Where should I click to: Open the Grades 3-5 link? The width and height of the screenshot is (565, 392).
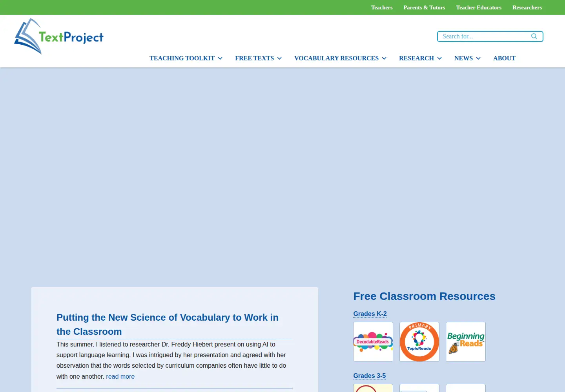tap(370, 376)
